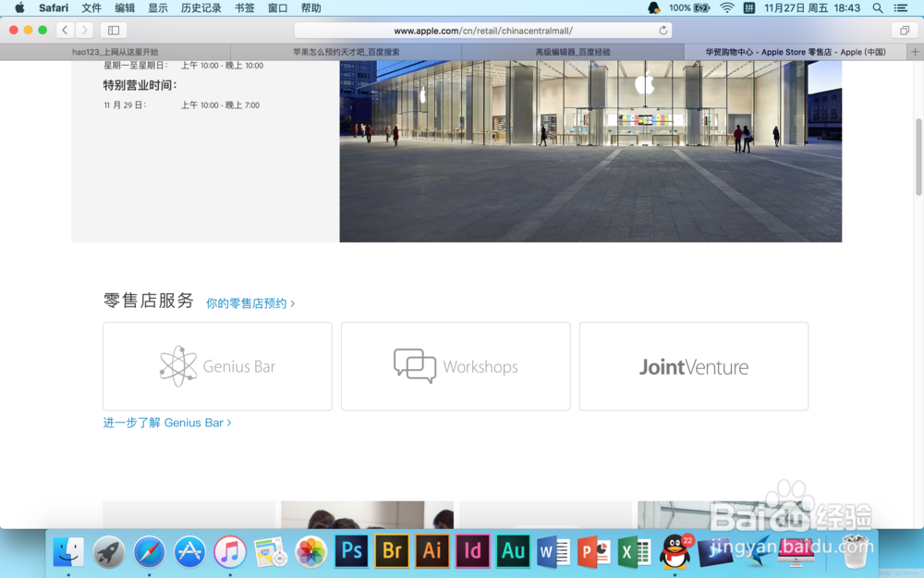Launch Adobe Bridge from Dock
The height and width of the screenshot is (578, 924).
click(392, 551)
